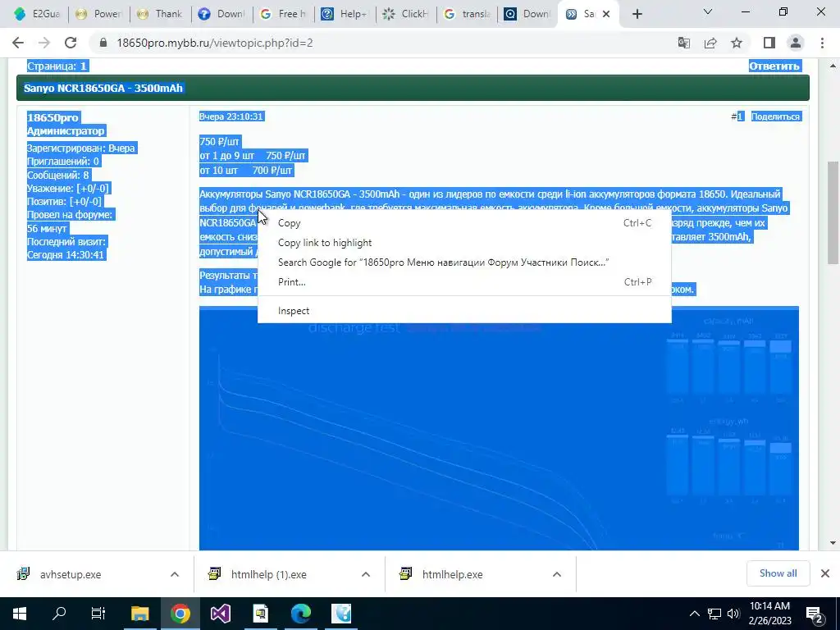Switch to the Help+ tab
The image size is (840, 630).
[345, 14]
